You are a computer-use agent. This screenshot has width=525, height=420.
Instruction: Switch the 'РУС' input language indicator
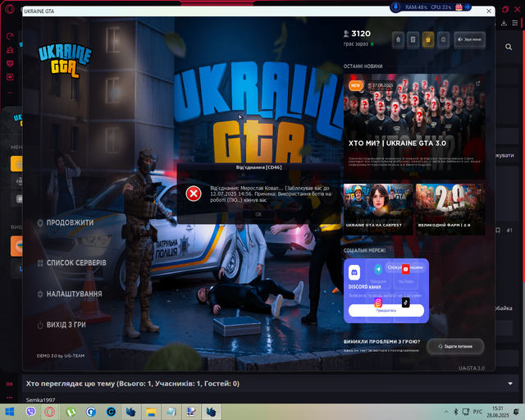coord(477,412)
